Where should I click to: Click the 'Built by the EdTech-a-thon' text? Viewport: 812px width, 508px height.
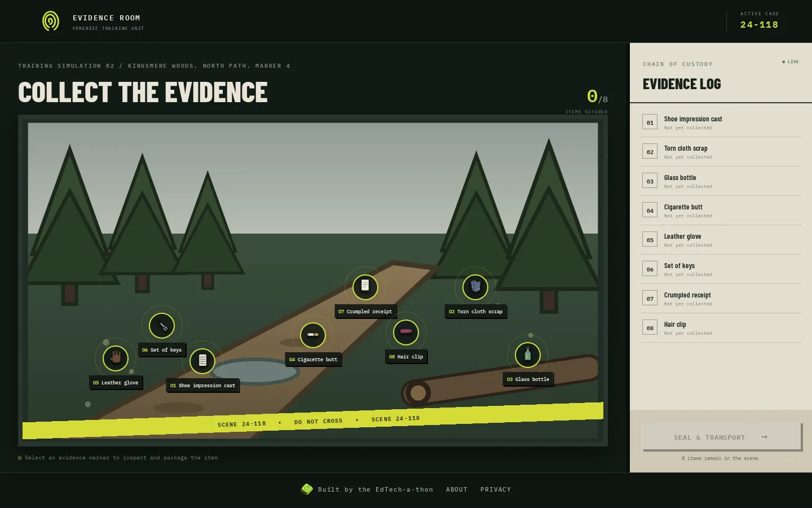376,490
